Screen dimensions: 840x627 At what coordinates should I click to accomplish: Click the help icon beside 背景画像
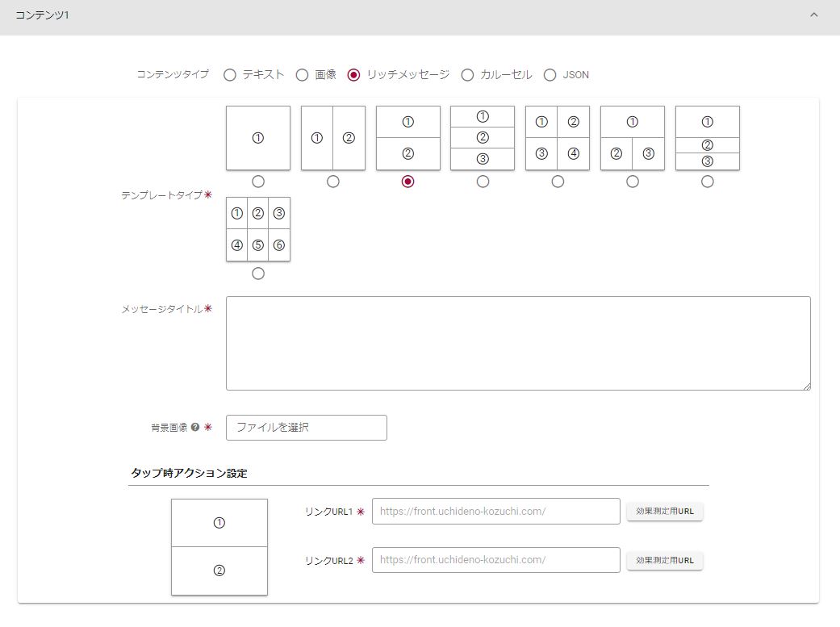coord(195,428)
